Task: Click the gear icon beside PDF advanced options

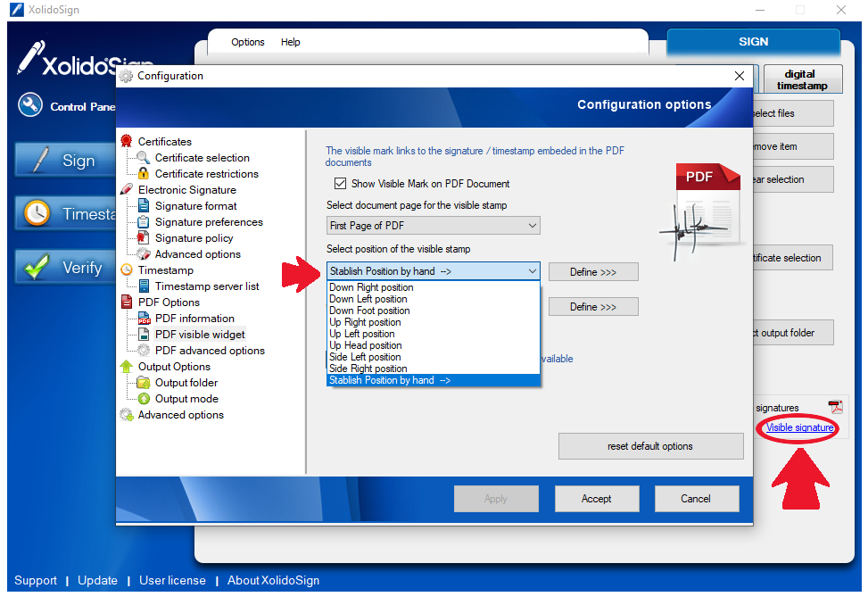Action: 144,350
